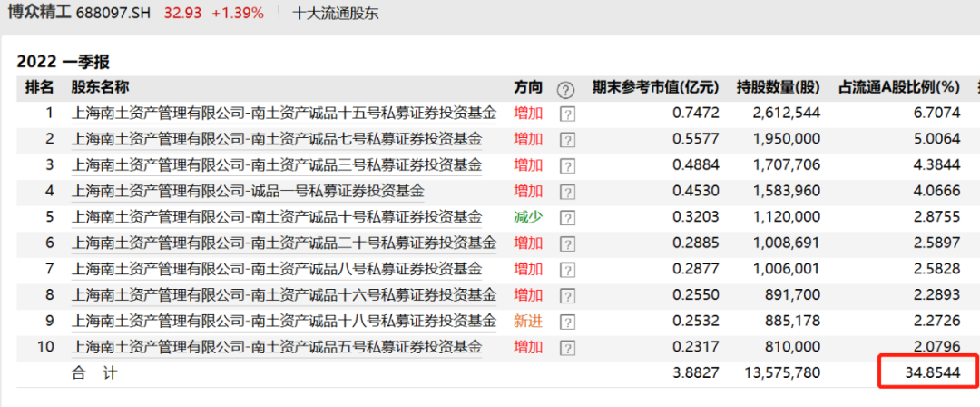Viewport: 980px width, 407px height.
Task: Click the stock code 688097.SH
Action: (113, 13)
